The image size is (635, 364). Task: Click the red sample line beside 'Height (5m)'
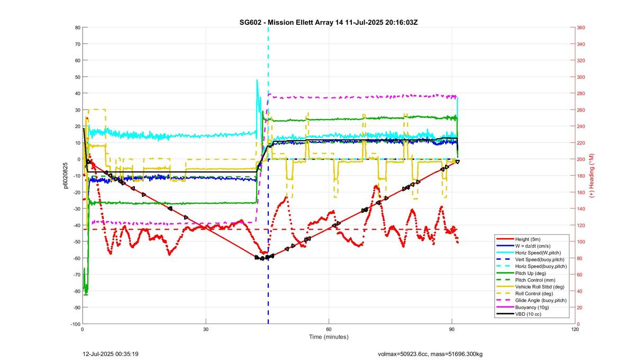point(505,239)
